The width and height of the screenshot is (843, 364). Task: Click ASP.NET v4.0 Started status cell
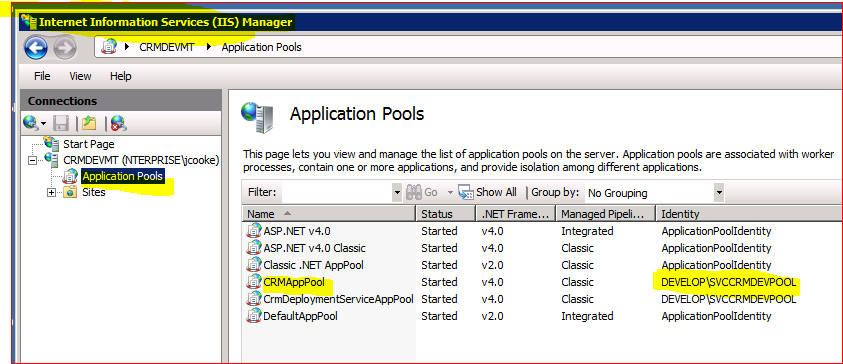click(439, 231)
